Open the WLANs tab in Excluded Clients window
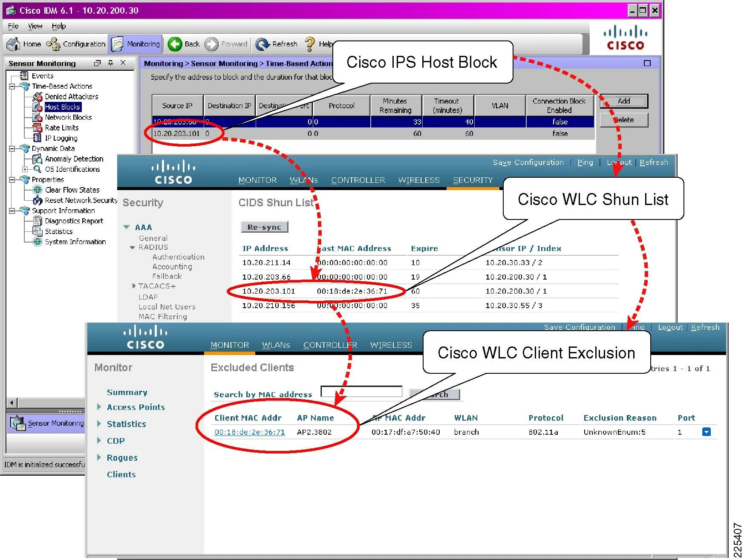 pyautogui.click(x=276, y=345)
